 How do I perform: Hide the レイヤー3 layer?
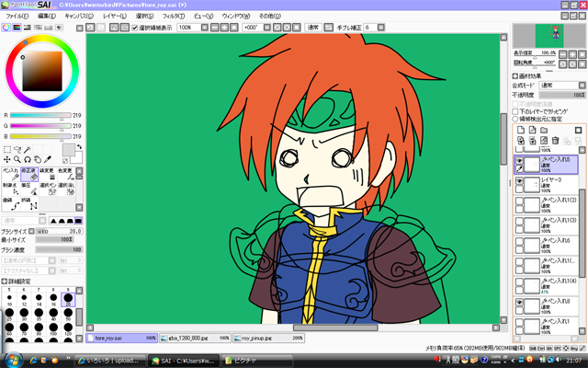click(519, 181)
